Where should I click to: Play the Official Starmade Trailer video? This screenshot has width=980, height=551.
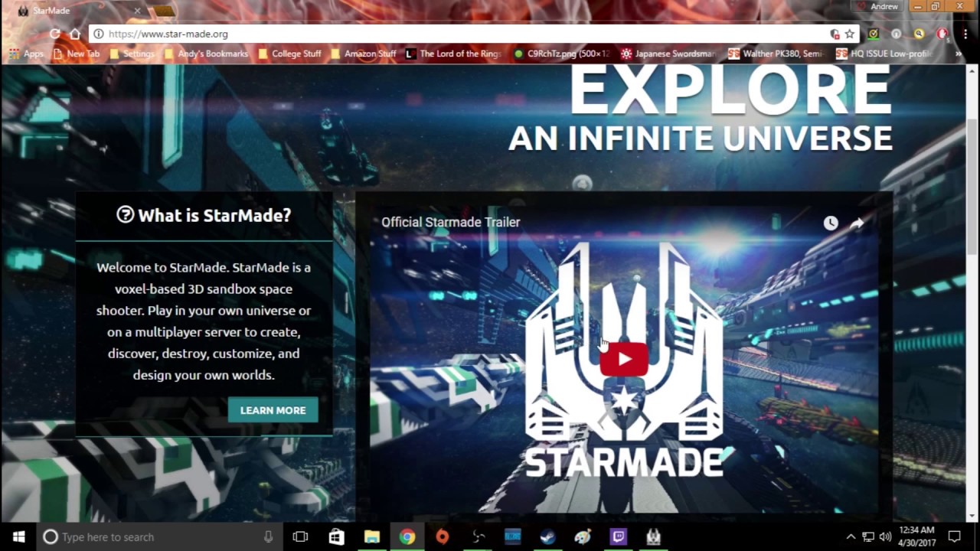[624, 359]
